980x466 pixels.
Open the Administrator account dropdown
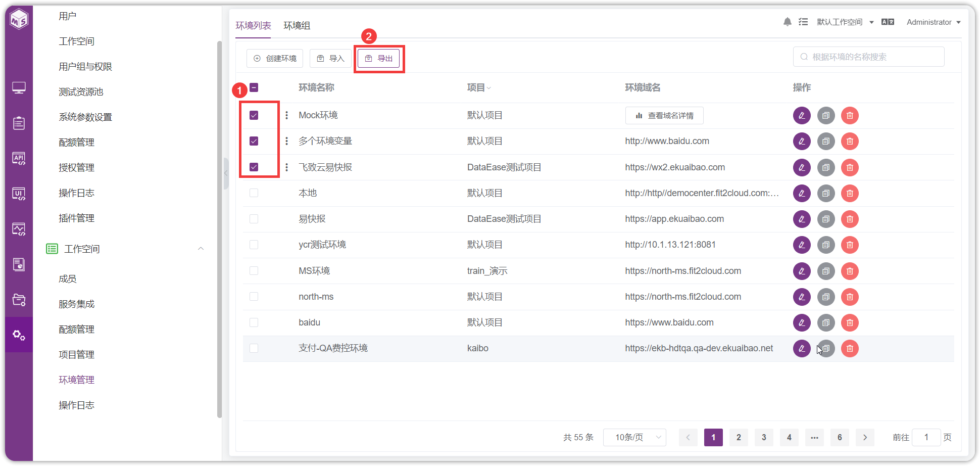[x=934, y=22]
